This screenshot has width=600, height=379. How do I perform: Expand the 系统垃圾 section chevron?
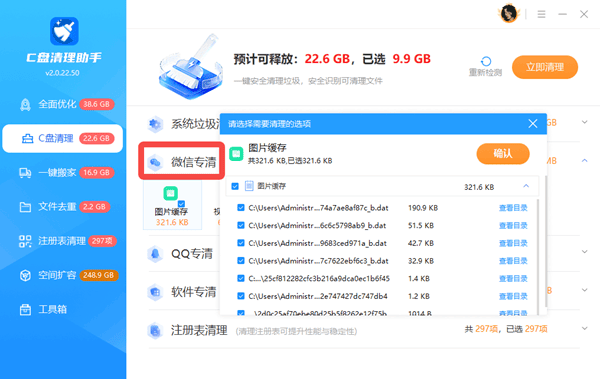(x=584, y=122)
